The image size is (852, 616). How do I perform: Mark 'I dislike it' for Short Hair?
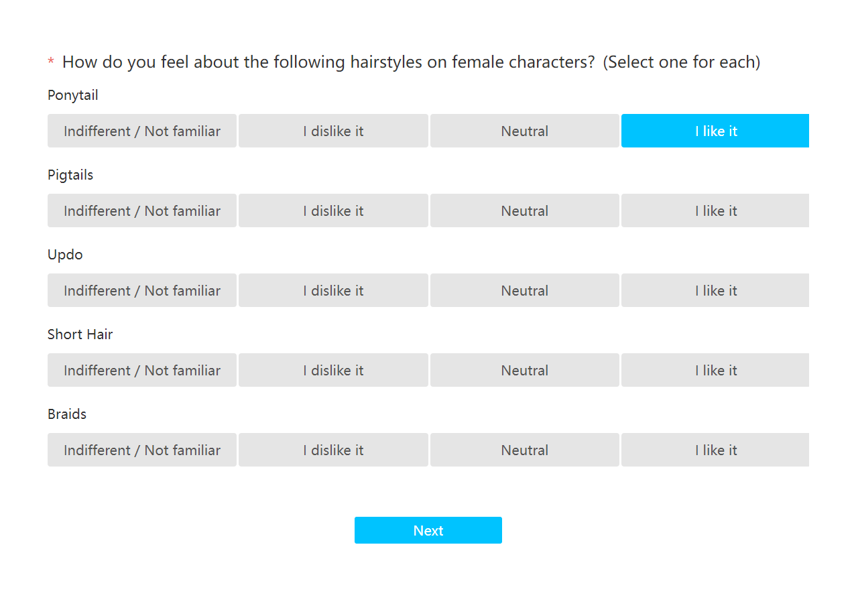(333, 370)
